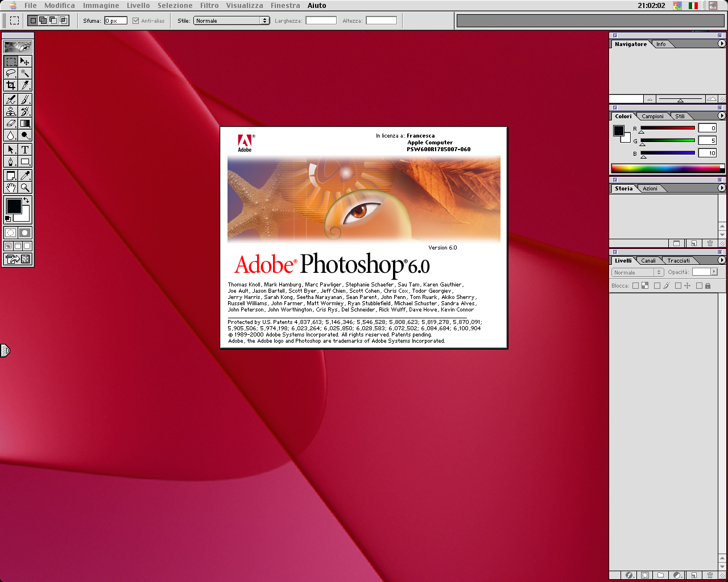Select the Gradient tool

click(25, 123)
